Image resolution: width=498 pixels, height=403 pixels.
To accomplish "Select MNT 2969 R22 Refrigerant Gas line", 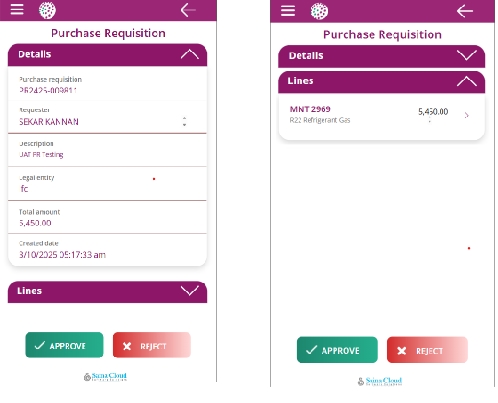I will click(381, 115).
